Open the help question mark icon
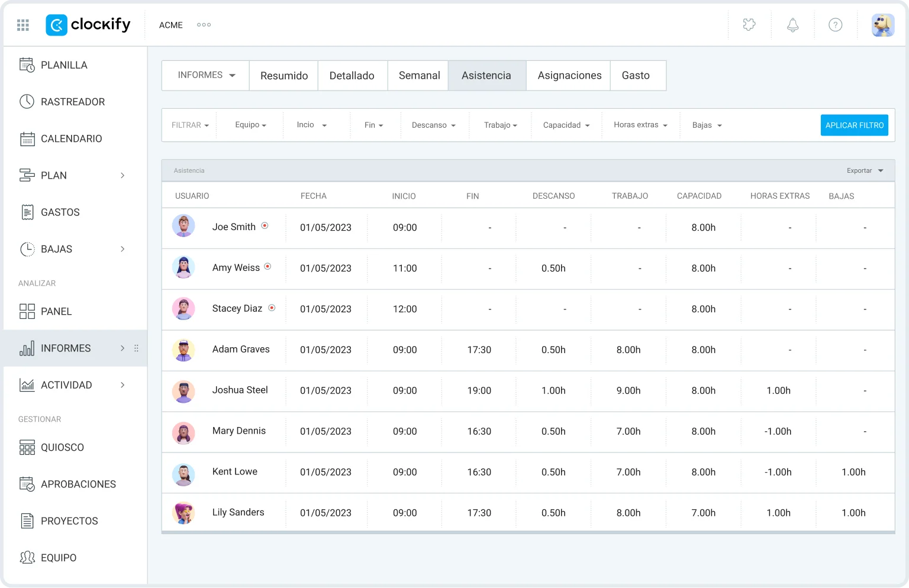The height and width of the screenshot is (588, 909). [x=835, y=25]
